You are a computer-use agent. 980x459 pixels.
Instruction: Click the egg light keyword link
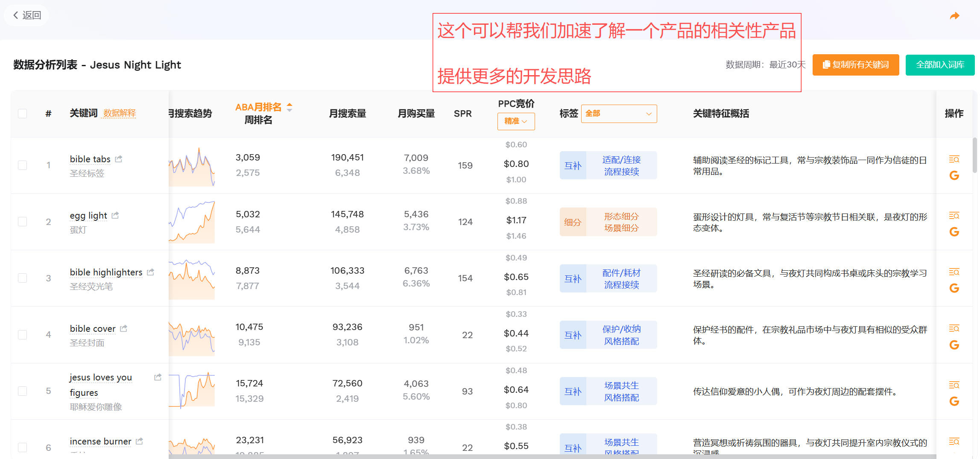[x=88, y=216]
